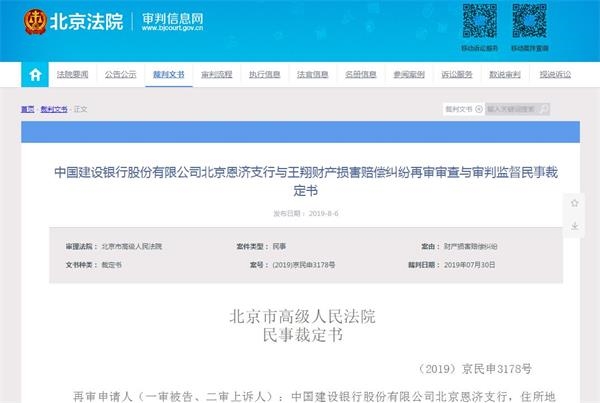Open the 视说诉讼 nav tab

(x=556, y=74)
